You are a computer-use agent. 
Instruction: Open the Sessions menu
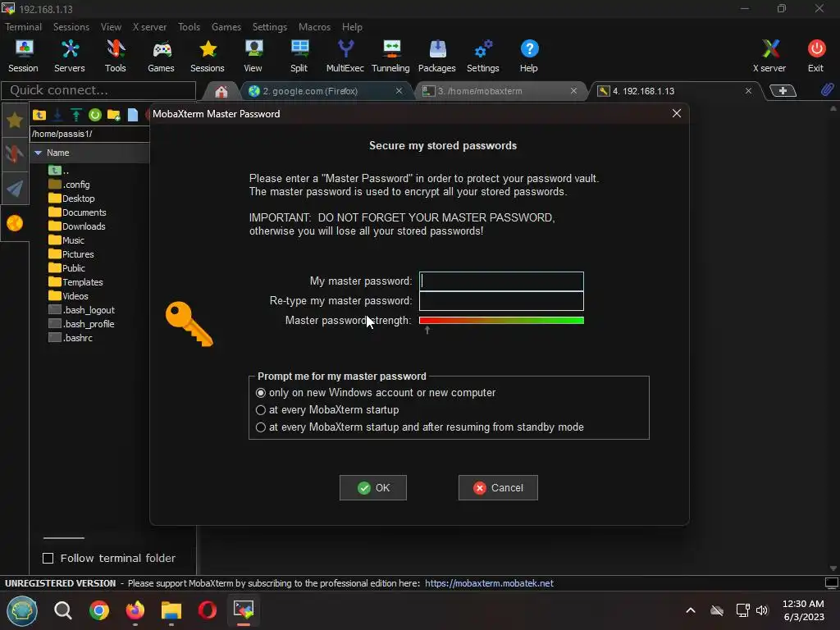click(x=71, y=27)
